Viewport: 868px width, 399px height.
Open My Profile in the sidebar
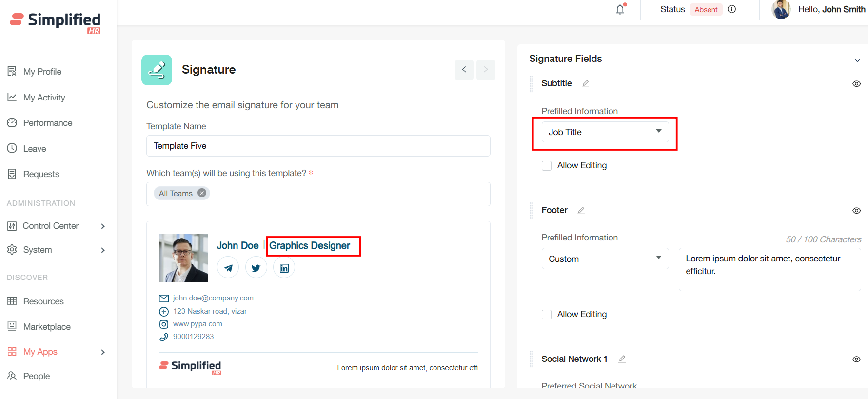pos(42,72)
